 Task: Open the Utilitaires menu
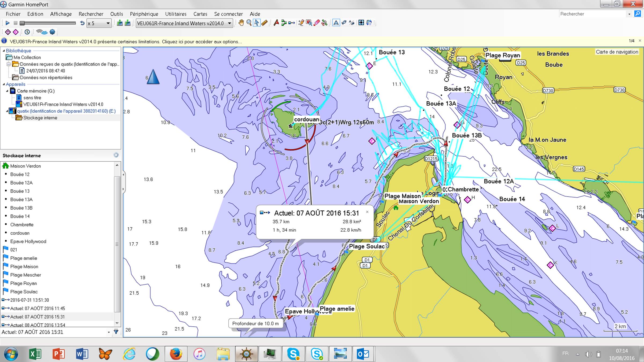click(x=176, y=14)
